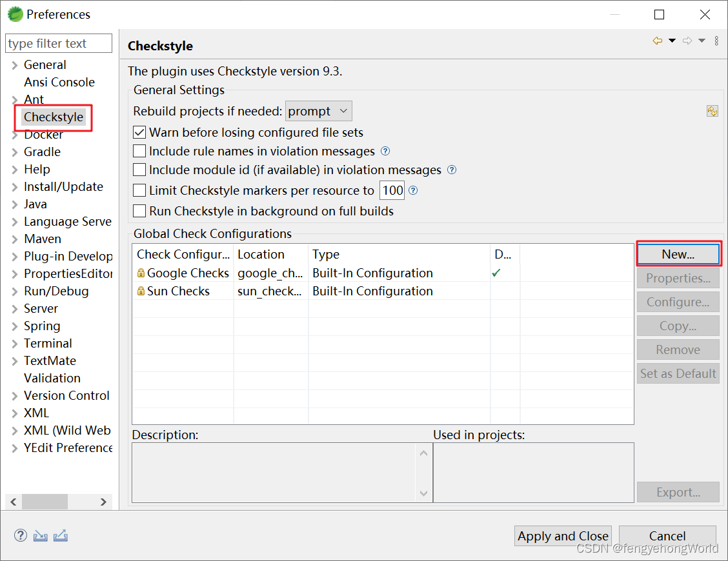Expand the Maven tree node
The image size is (728, 561).
pos(14,239)
